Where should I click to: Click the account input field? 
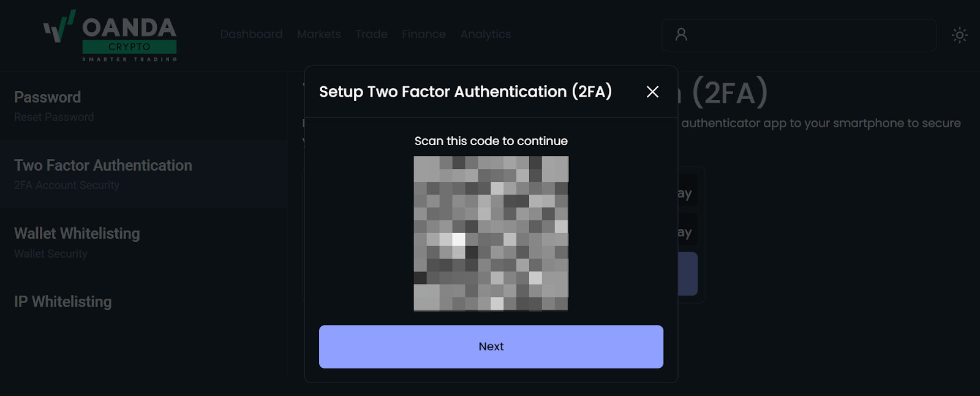[x=796, y=35]
